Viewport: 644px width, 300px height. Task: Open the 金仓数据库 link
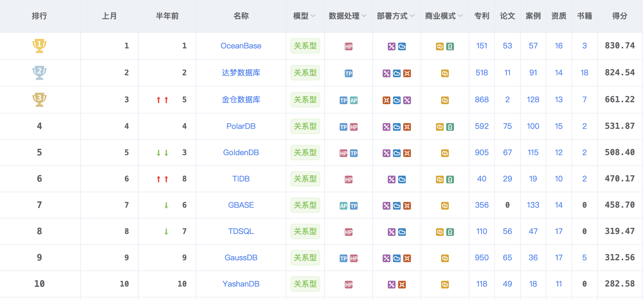coord(241,100)
